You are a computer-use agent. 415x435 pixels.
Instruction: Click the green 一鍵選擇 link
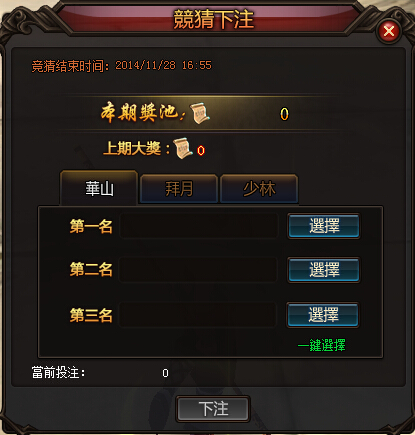tap(322, 345)
